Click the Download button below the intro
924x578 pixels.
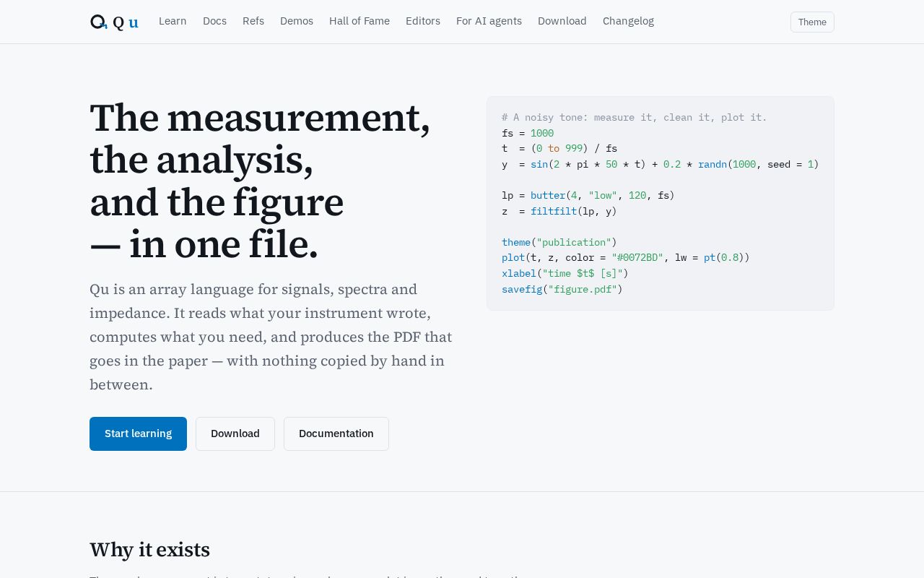pyautogui.click(x=235, y=433)
